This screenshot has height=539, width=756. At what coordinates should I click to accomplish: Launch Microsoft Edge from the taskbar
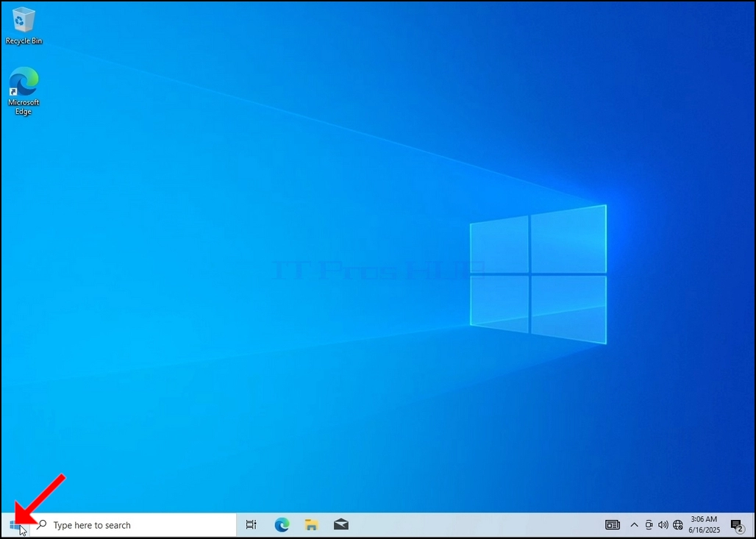(282, 524)
